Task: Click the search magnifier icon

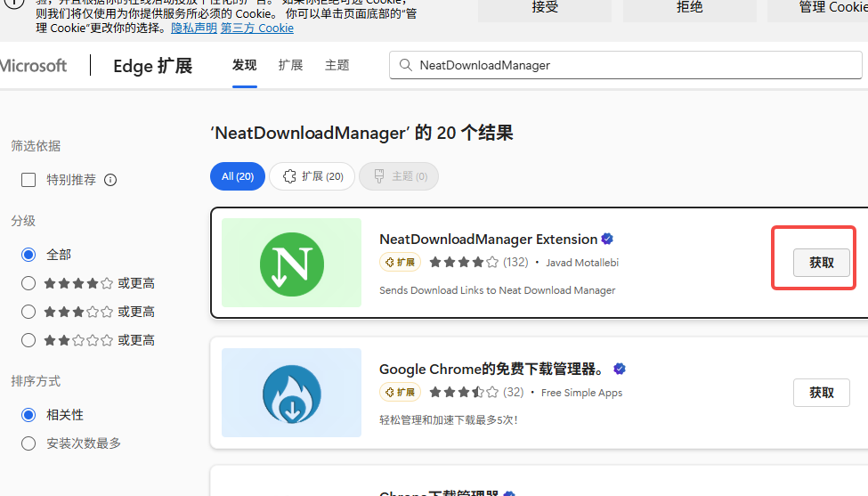Action: coord(405,65)
